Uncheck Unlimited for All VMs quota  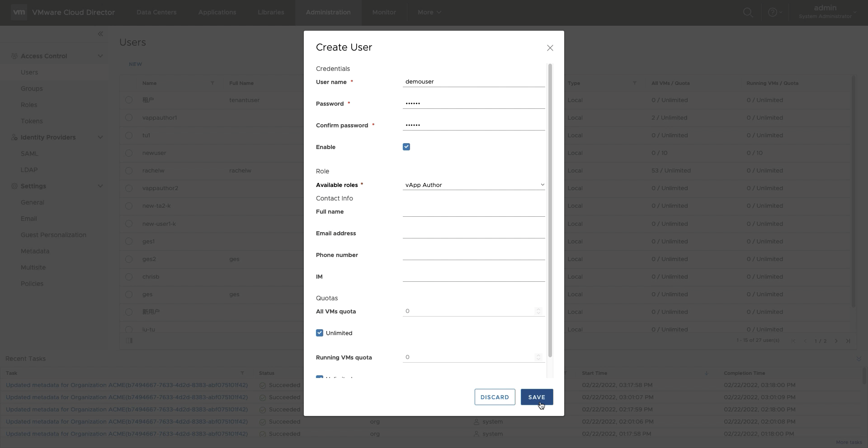click(320, 333)
